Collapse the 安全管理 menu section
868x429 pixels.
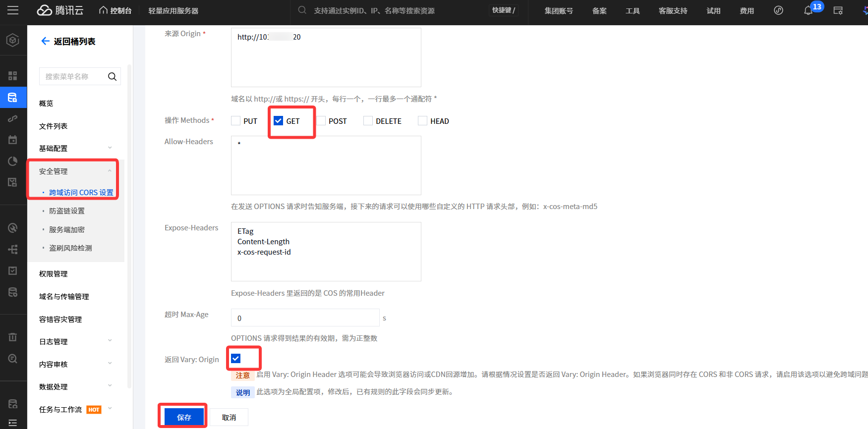[110, 171]
